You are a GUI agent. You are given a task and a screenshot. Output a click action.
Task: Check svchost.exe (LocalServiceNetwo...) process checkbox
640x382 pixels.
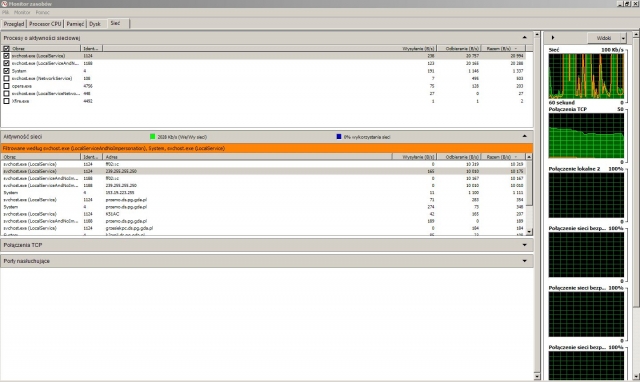coord(6,93)
